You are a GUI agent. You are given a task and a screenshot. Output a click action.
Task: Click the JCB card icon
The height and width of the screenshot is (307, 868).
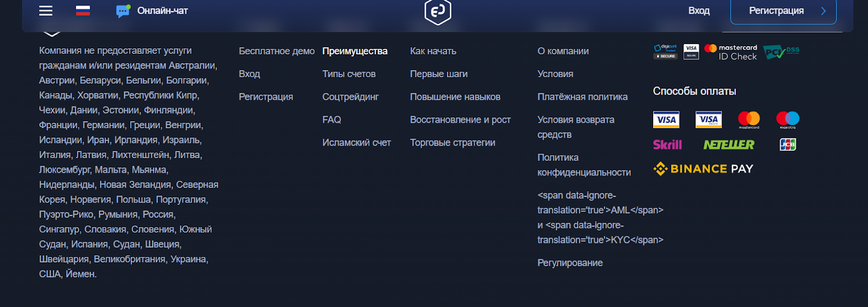coord(788,145)
